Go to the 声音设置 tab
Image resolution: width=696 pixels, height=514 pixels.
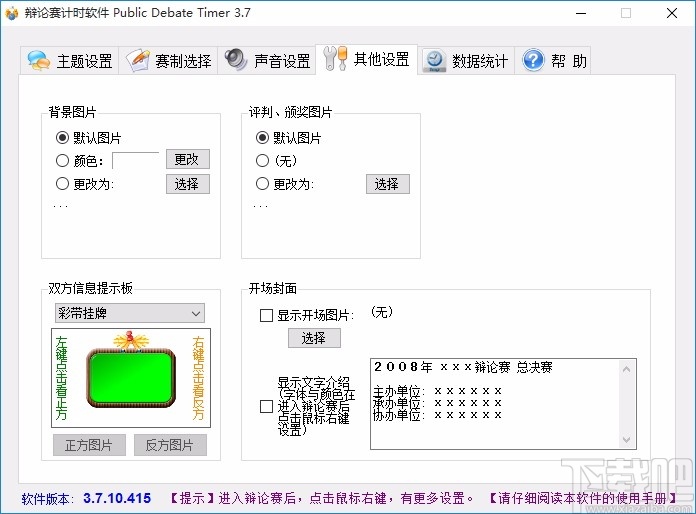(x=267, y=60)
